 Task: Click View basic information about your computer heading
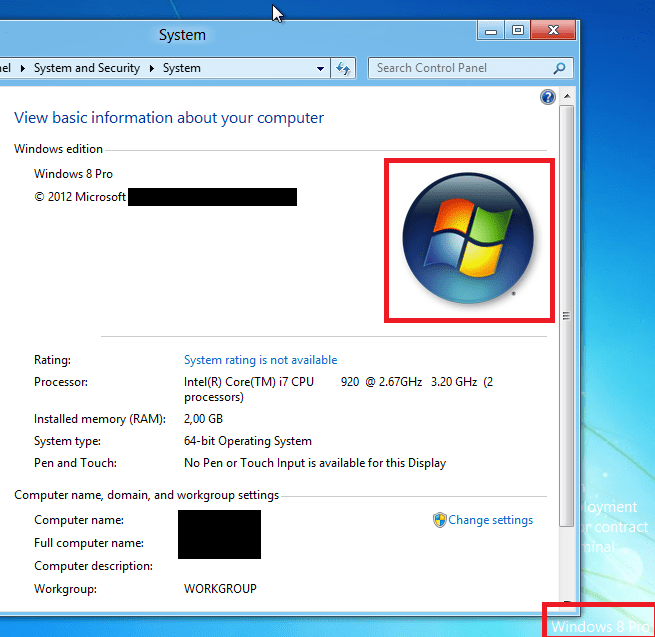pyautogui.click(x=169, y=118)
